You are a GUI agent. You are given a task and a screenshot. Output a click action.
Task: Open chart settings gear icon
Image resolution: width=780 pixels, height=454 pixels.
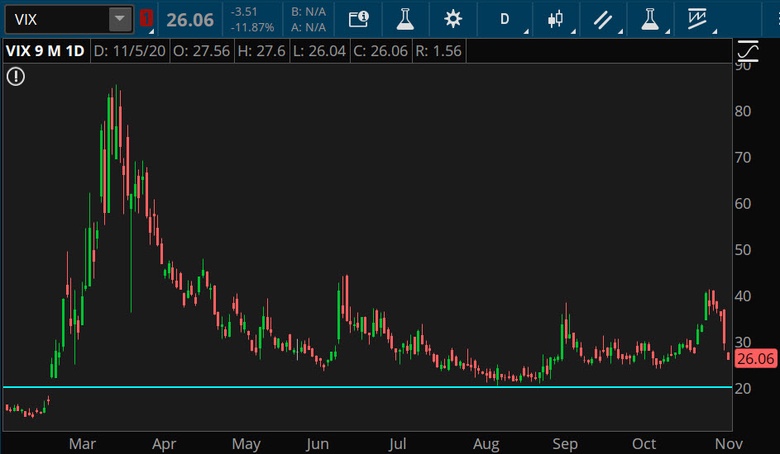453,19
